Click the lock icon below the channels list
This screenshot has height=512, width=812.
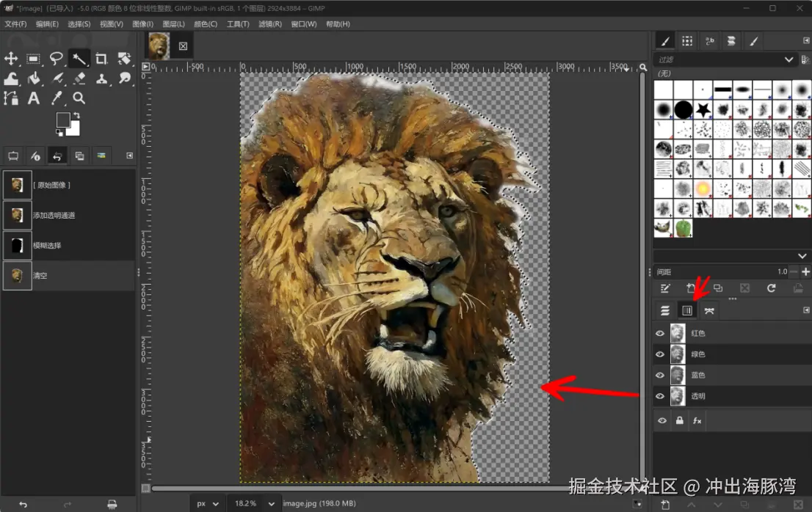679,420
